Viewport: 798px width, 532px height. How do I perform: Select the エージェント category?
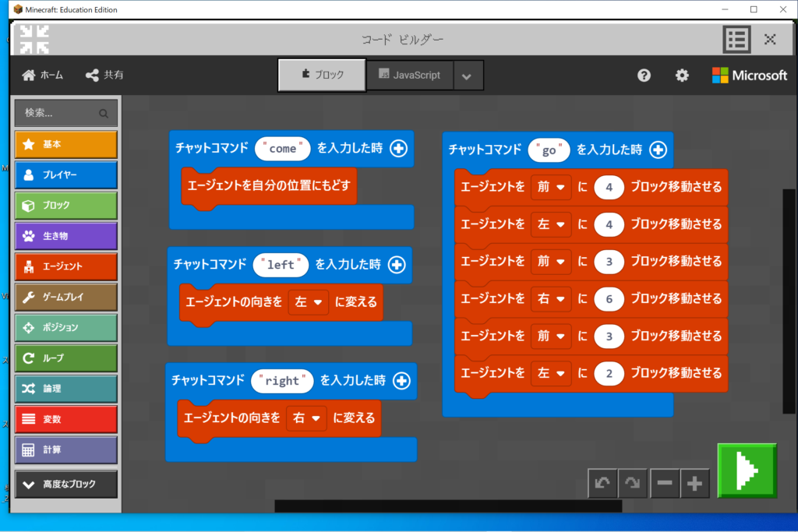[65, 266]
